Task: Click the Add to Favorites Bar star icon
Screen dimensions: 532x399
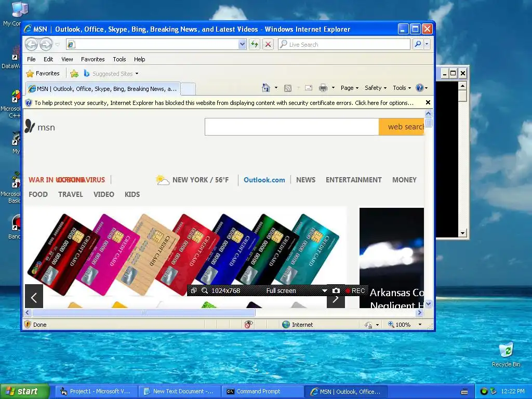Action: point(74,73)
